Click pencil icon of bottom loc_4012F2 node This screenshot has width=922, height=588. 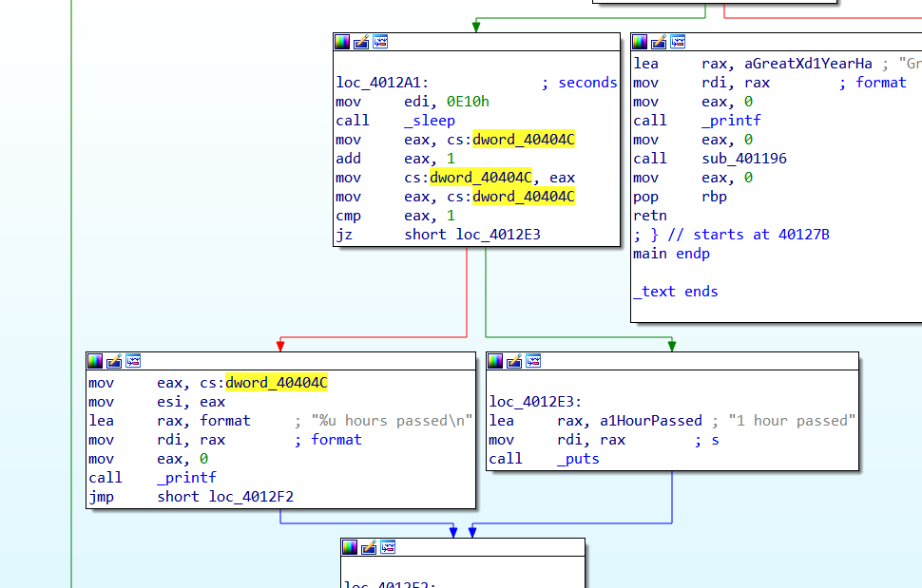pyautogui.click(x=369, y=547)
